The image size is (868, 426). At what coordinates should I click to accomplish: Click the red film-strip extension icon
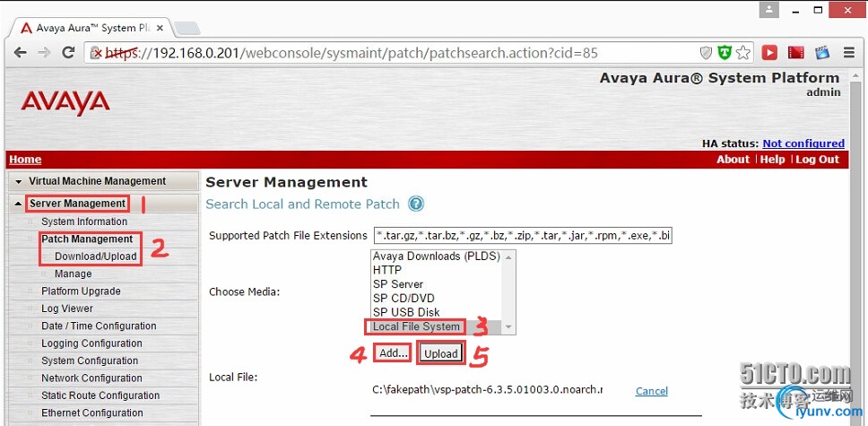coord(796,53)
